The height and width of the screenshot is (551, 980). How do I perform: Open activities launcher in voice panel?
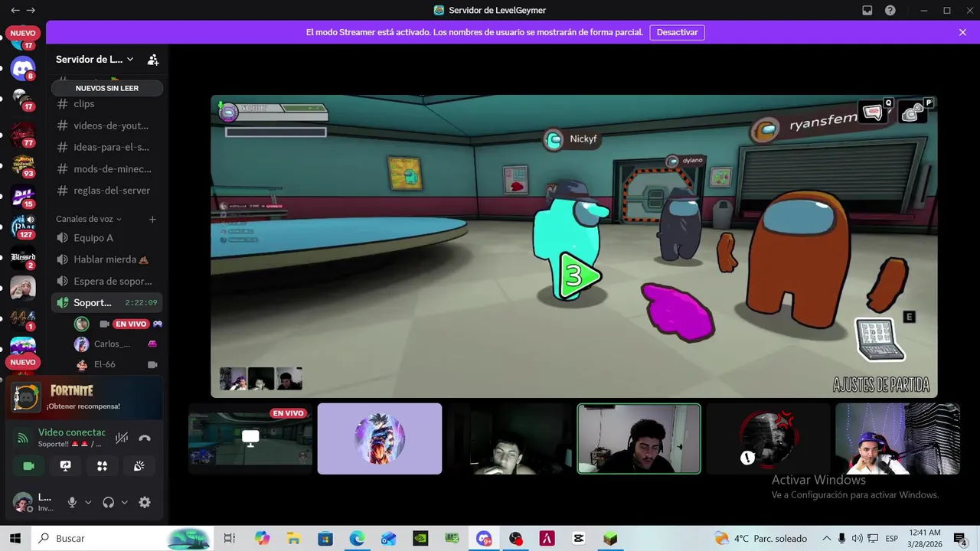pos(102,465)
